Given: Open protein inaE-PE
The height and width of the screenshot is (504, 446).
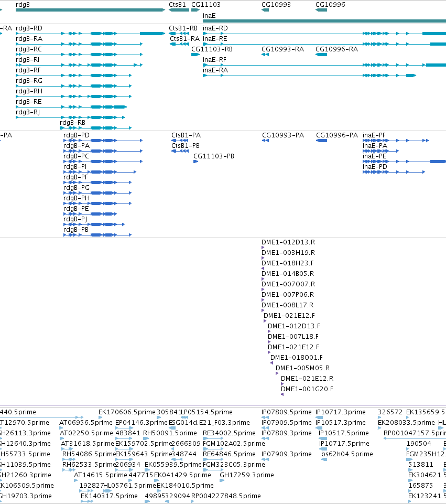Looking at the screenshot, I should tap(374, 156).
